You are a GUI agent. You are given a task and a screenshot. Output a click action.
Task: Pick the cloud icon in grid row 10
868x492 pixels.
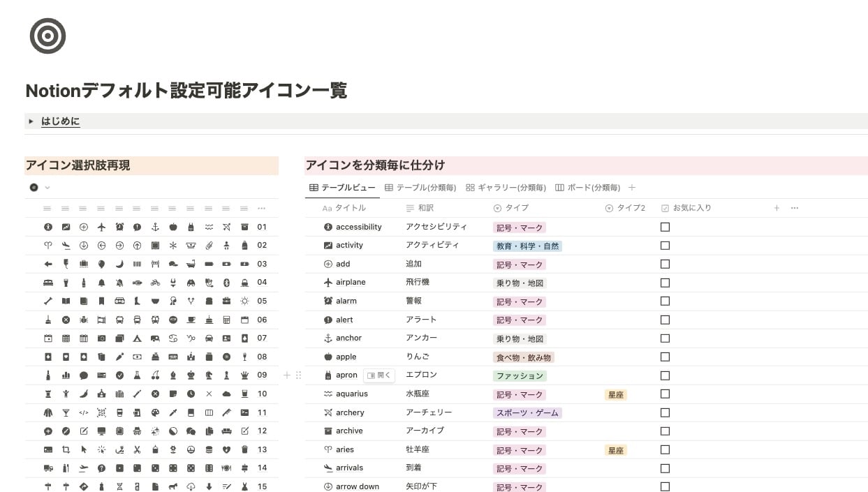[226, 394]
